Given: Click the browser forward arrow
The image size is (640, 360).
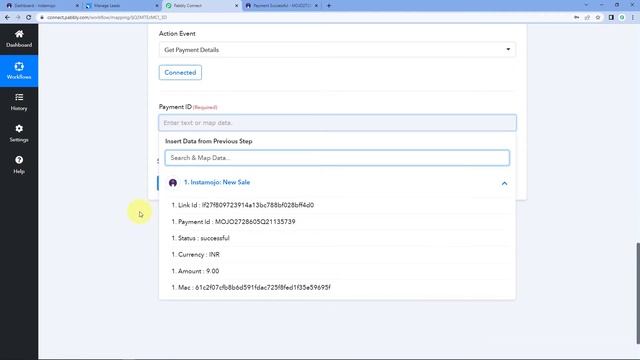Looking at the screenshot, I should click(18, 18).
